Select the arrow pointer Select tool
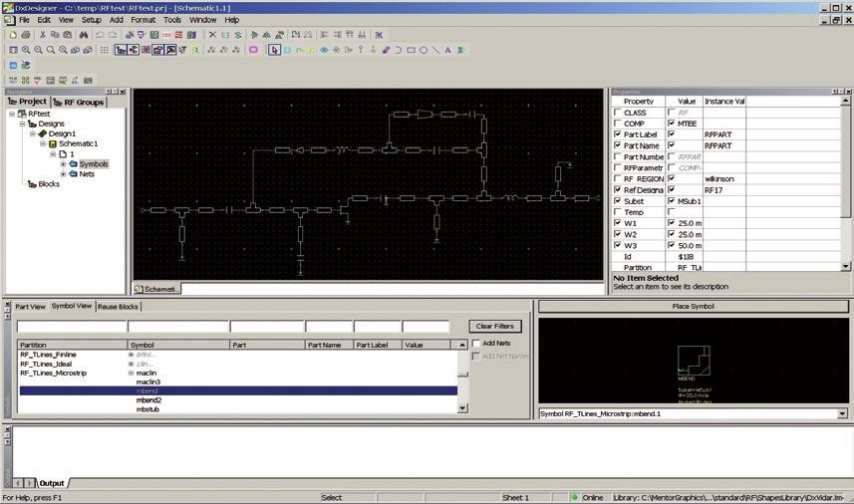This screenshot has height=504, width=854. pos(274,50)
